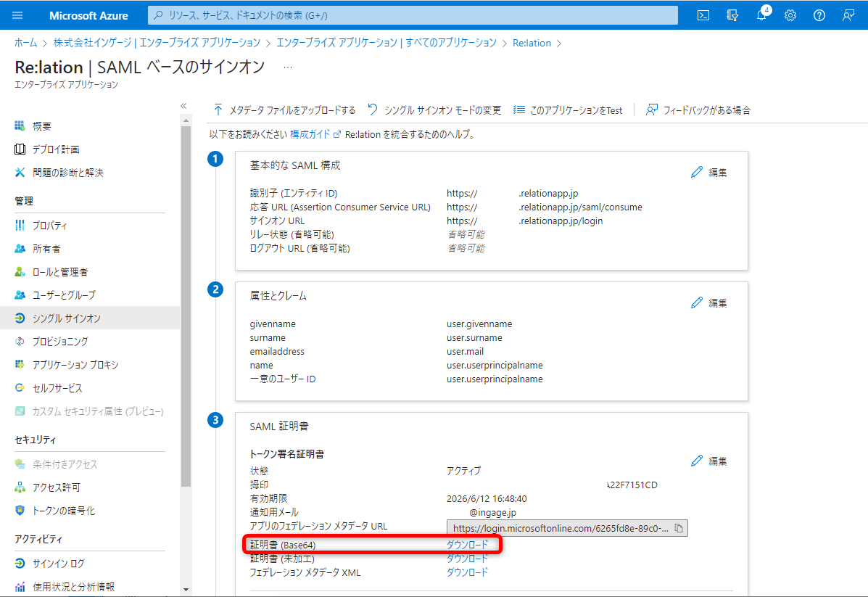Open 株式会社インゲージ enterprise applications breadcrumb

[157, 44]
